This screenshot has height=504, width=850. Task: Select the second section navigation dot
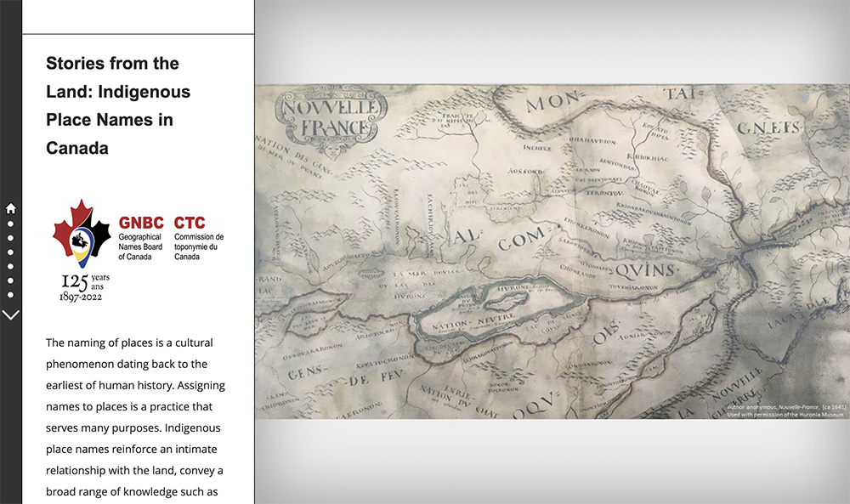pos(11,238)
